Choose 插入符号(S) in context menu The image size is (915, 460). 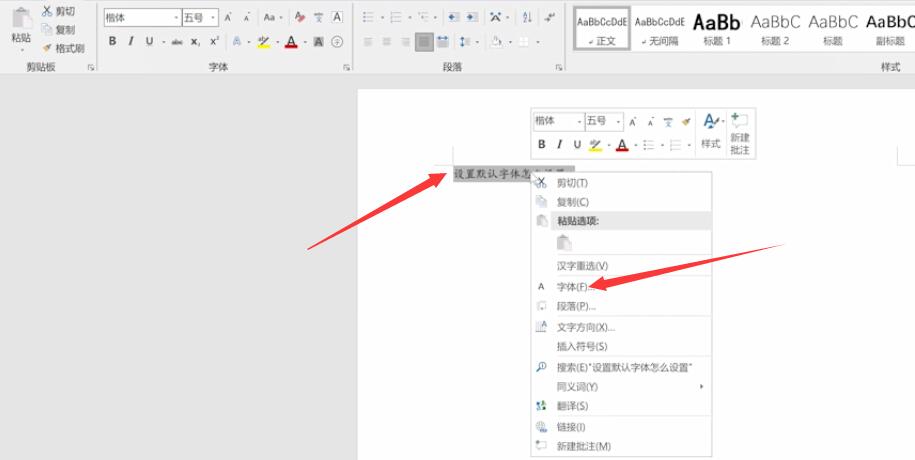coord(621,346)
